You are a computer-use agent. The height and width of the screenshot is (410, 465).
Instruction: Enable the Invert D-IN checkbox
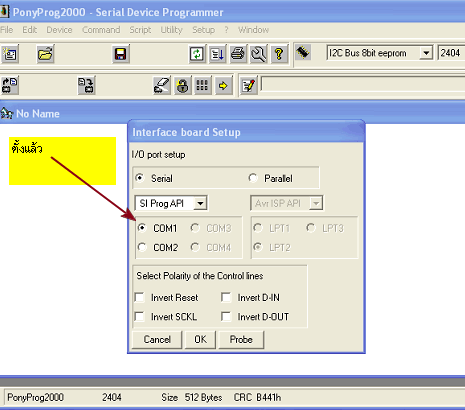(x=226, y=297)
